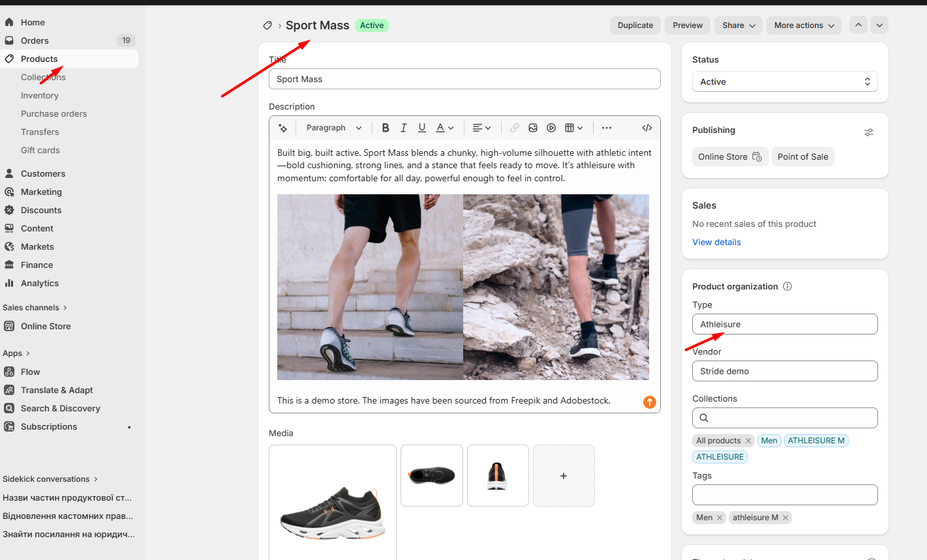
Task: Click the Online Store icon
Action: 9,326
